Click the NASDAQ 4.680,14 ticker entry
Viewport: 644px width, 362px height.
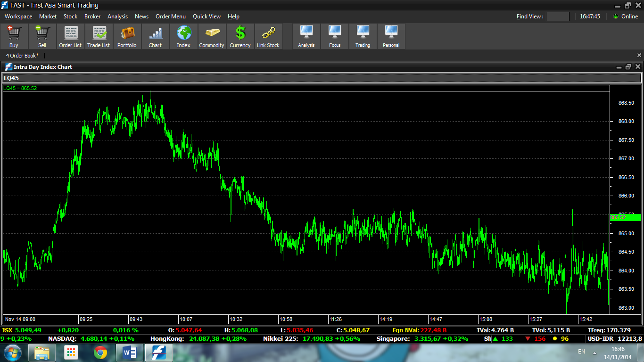coord(91,339)
